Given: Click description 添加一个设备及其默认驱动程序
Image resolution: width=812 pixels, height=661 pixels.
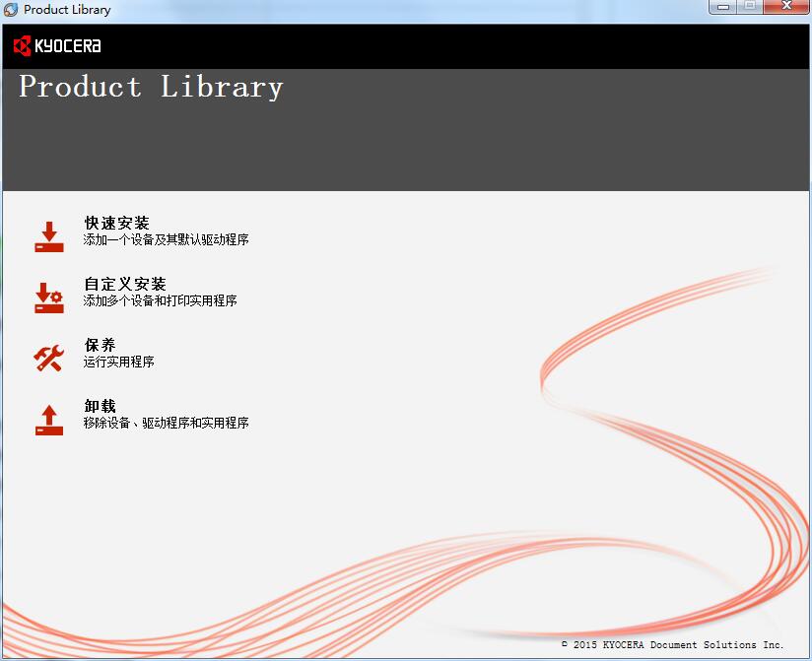Looking at the screenshot, I should coord(166,239).
